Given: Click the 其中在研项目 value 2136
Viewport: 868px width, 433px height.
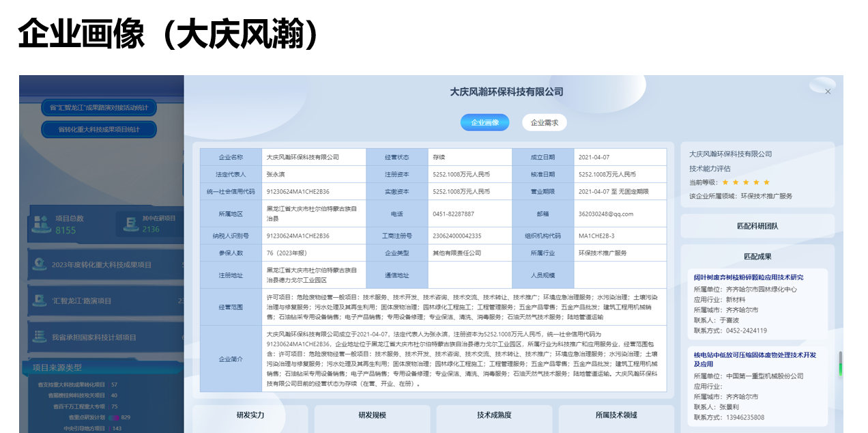Looking at the screenshot, I should coord(151,229).
